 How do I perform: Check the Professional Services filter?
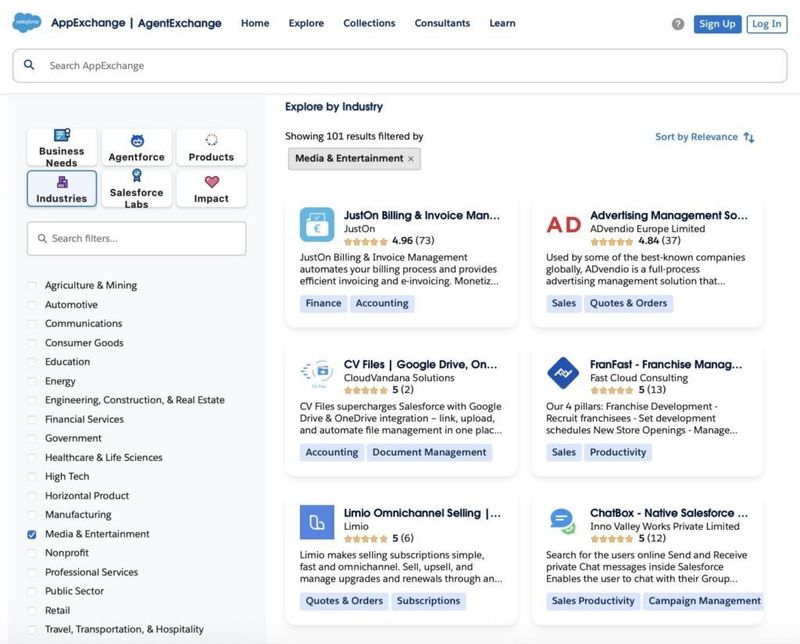click(32, 573)
